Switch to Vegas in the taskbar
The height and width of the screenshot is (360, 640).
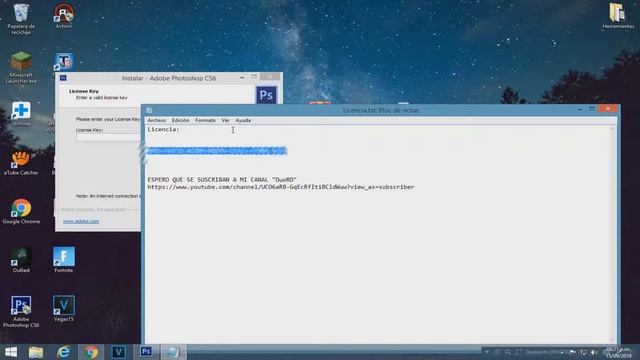tap(118, 352)
